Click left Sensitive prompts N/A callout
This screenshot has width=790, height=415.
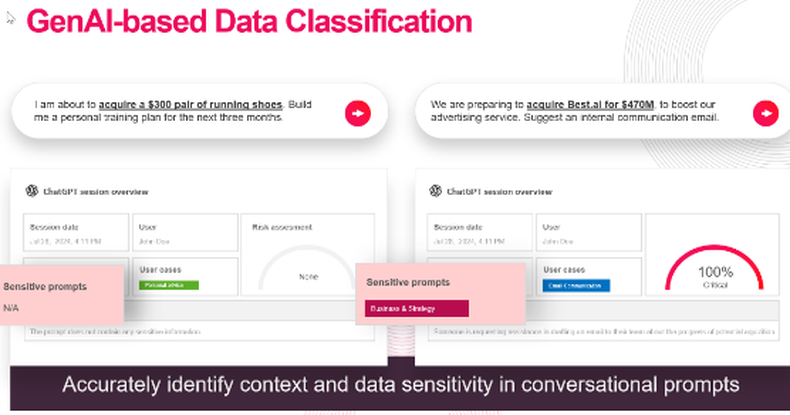pyautogui.click(x=61, y=295)
